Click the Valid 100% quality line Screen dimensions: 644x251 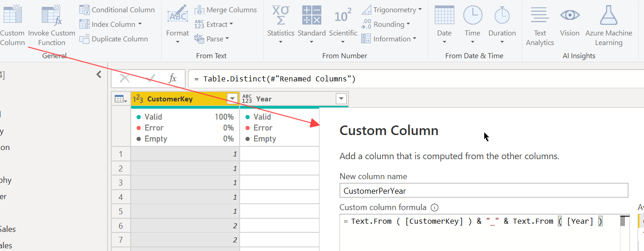(x=185, y=117)
